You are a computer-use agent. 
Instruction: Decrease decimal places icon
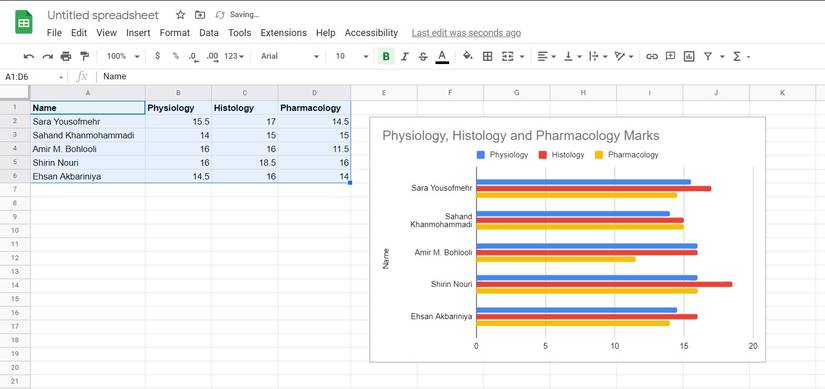194,56
